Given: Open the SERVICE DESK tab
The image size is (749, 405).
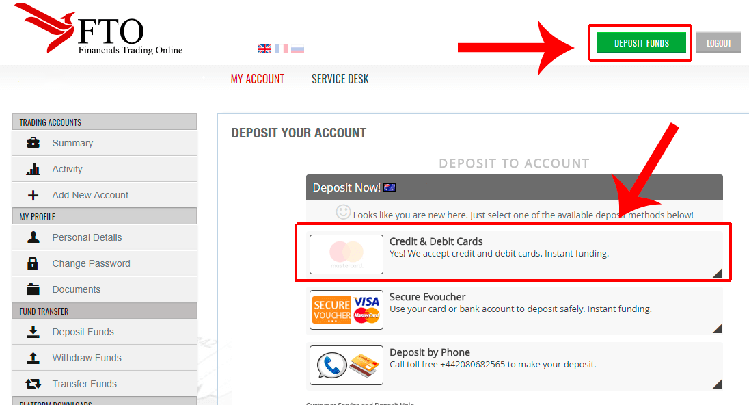Looking at the screenshot, I should point(340,79).
